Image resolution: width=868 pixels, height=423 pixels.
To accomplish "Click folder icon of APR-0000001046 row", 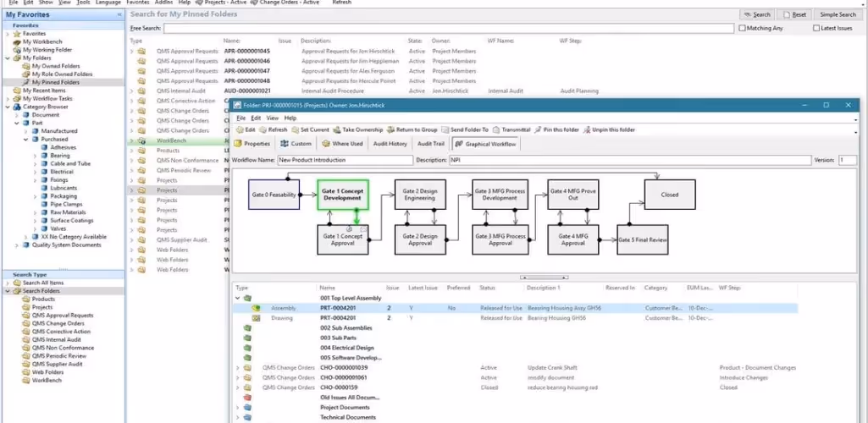I will (x=141, y=62).
